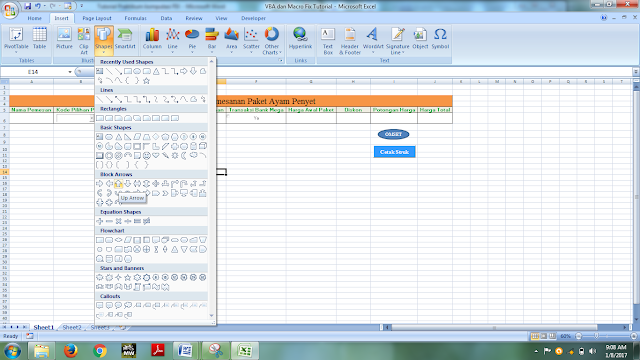
Task: Switch to Page Layout view in status bar
Action: (x=544, y=336)
